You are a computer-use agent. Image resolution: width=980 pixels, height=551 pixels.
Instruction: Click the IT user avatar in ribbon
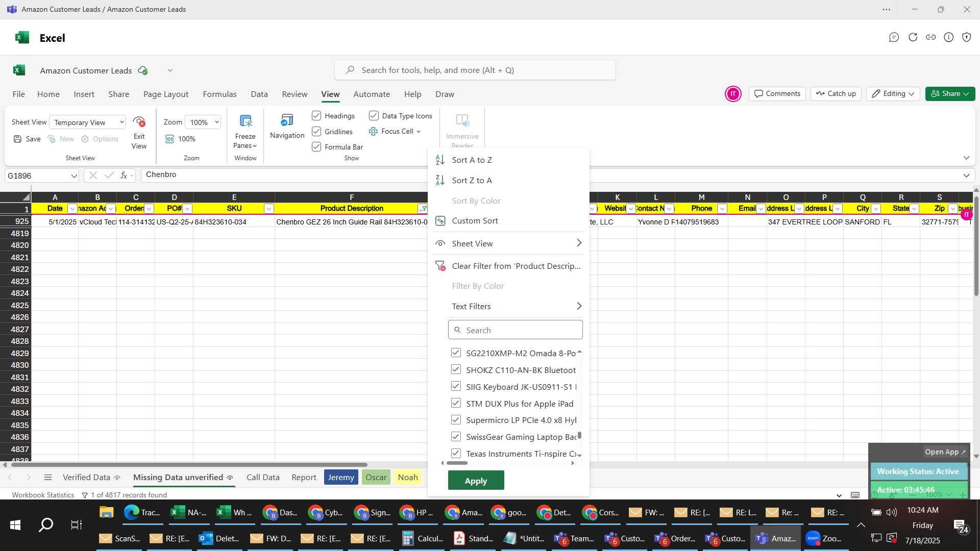tap(733, 94)
